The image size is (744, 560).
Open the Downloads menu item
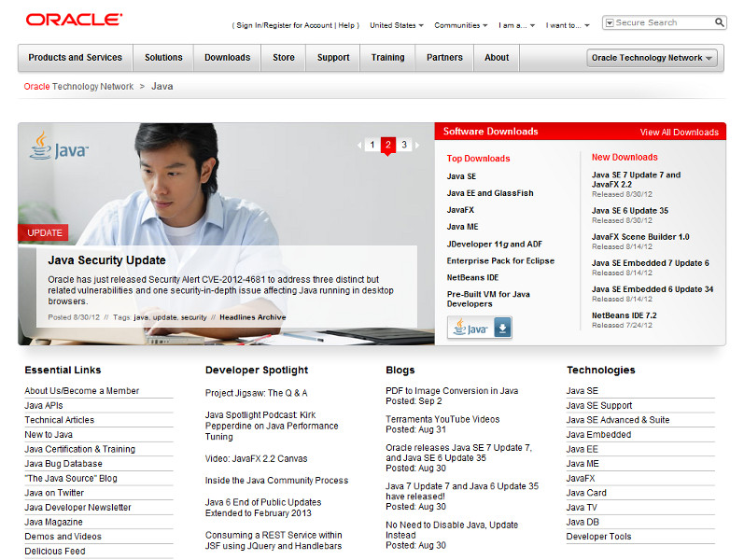tap(227, 58)
